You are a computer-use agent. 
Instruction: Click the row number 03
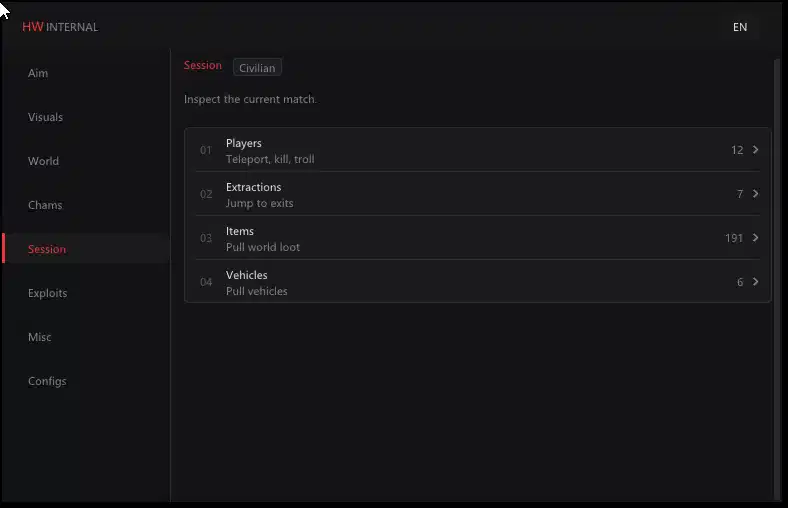click(206, 238)
